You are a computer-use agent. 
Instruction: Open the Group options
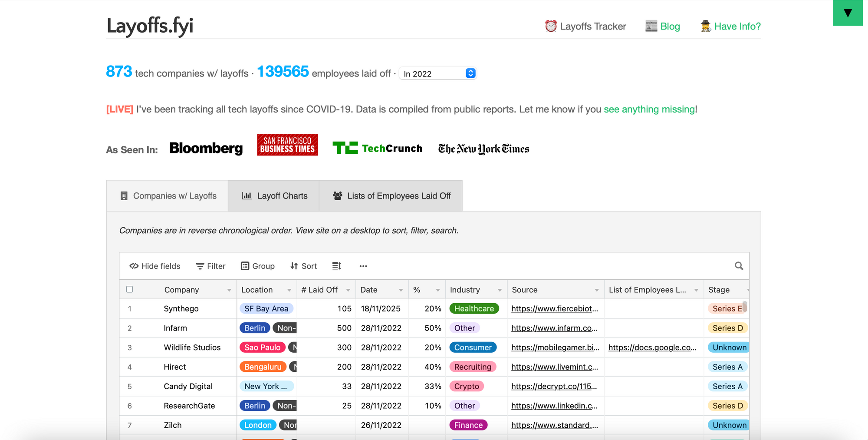pyautogui.click(x=258, y=266)
